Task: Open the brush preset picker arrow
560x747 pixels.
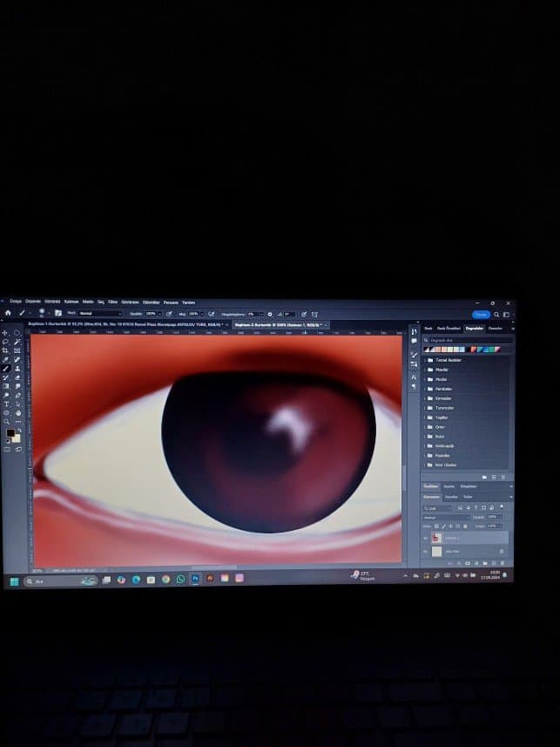Action: coord(49,314)
